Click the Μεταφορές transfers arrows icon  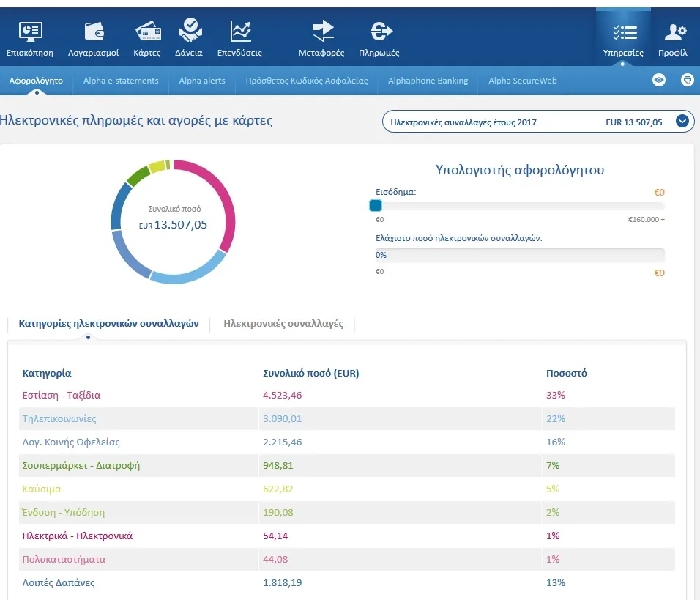point(321,32)
